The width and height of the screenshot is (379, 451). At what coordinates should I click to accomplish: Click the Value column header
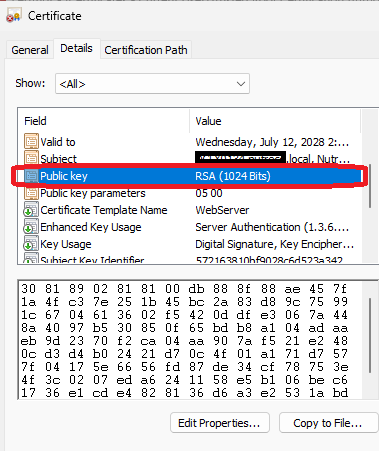coord(275,121)
